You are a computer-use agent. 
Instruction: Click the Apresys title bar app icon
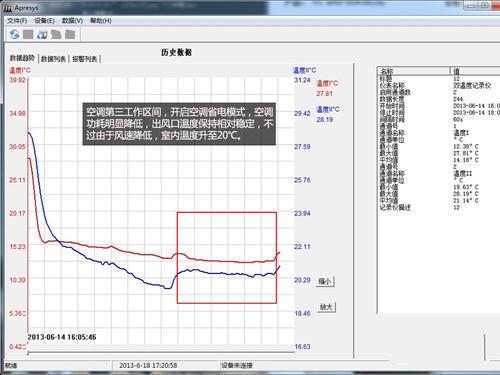pos(8,8)
